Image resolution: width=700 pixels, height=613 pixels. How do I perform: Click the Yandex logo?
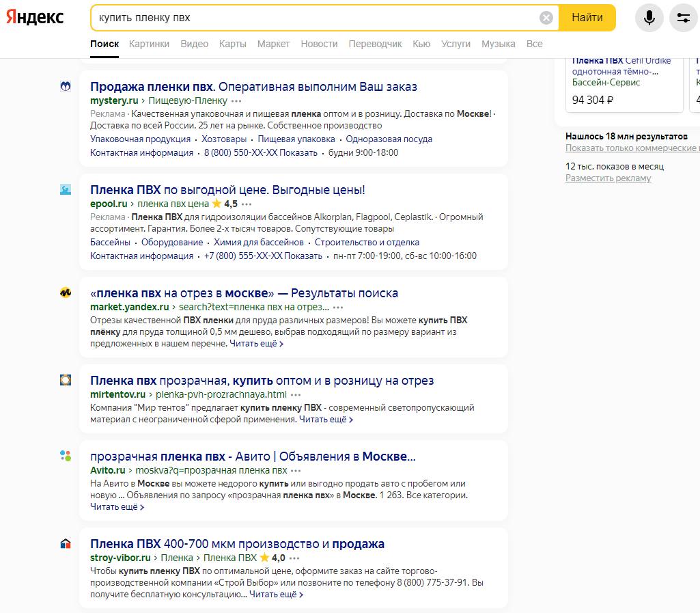[35, 17]
